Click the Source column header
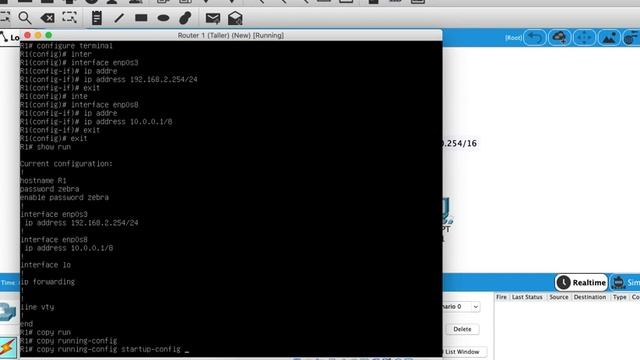Viewport: 640px width, 360px height. tap(558, 297)
